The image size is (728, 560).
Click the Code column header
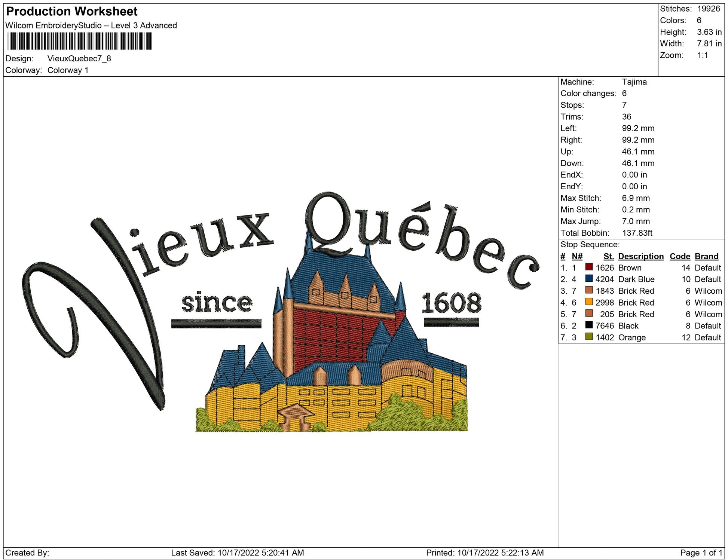coord(679,256)
